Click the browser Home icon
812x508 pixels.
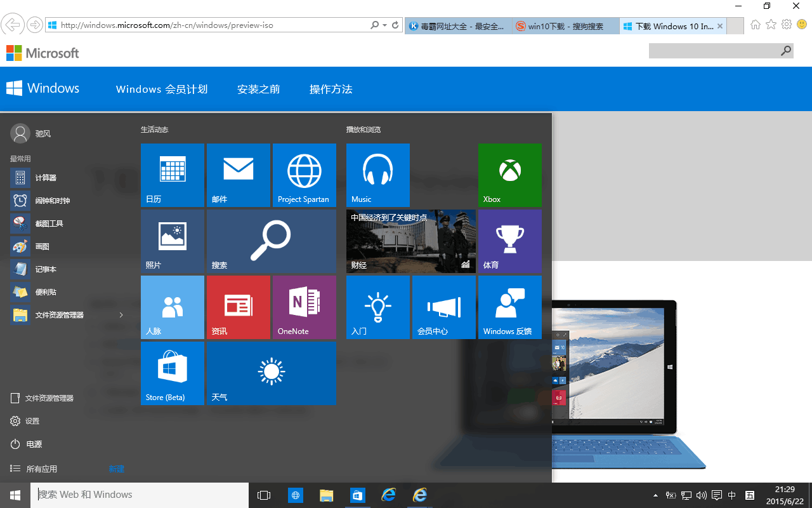coord(756,25)
